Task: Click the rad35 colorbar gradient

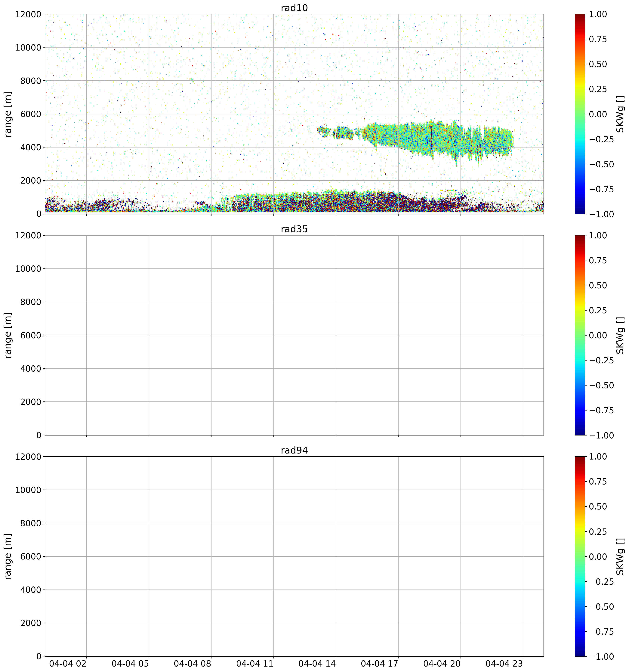Action: 580,335
